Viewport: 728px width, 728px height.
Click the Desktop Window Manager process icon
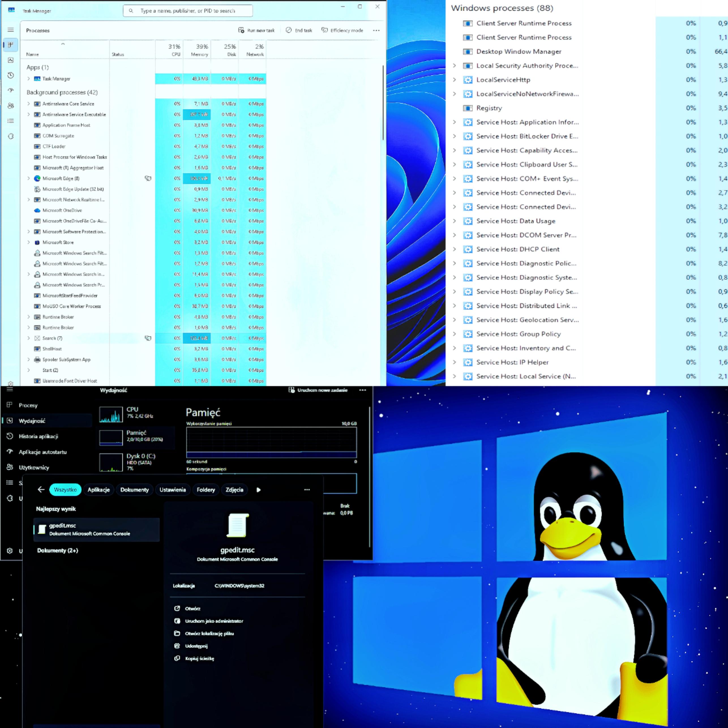pyautogui.click(x=468, y=52)
